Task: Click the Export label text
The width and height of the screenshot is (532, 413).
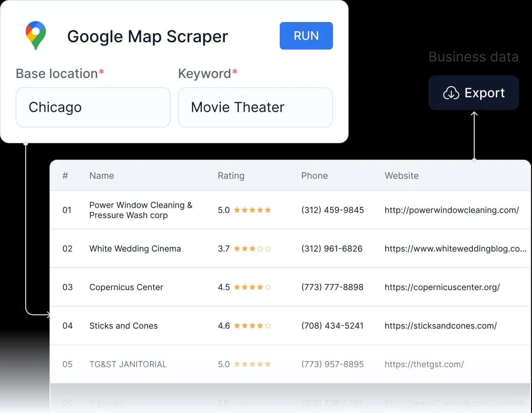Action: (x=484, y=93)
